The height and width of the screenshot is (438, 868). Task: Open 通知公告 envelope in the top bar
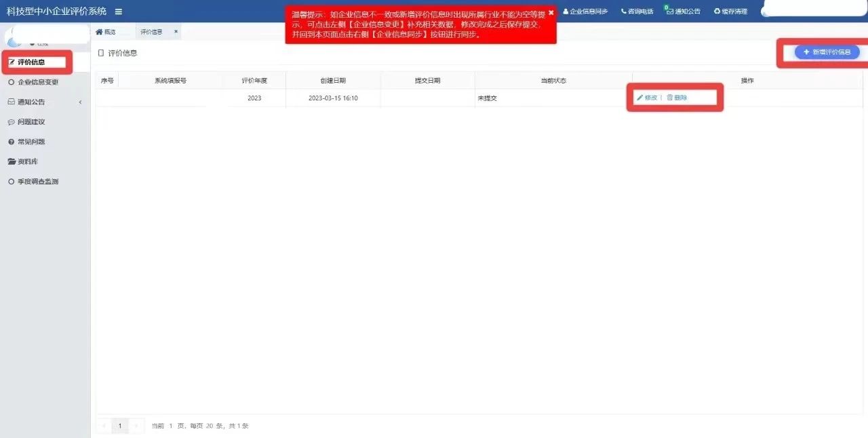point(684,12)
